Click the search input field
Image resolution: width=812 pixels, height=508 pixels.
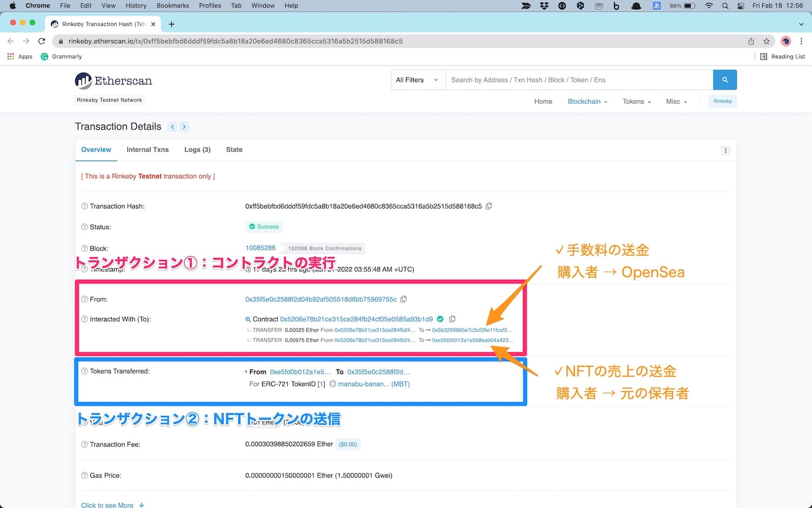579,80
